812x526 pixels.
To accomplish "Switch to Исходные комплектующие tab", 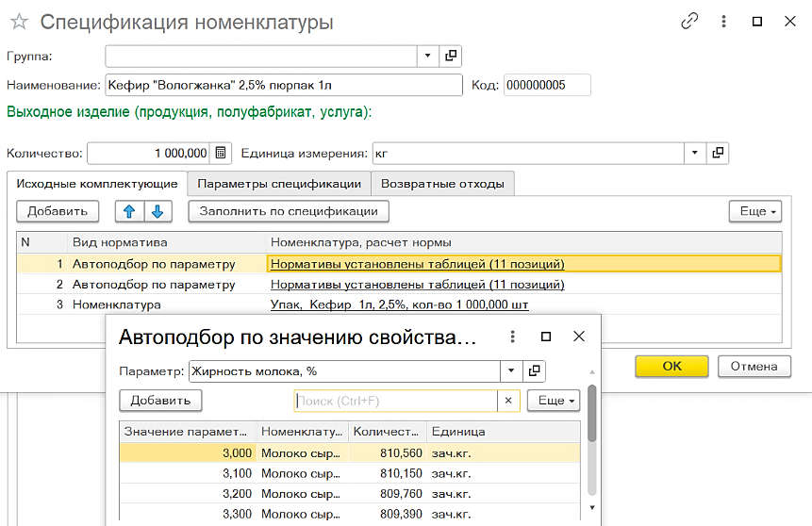I will 97,184.
